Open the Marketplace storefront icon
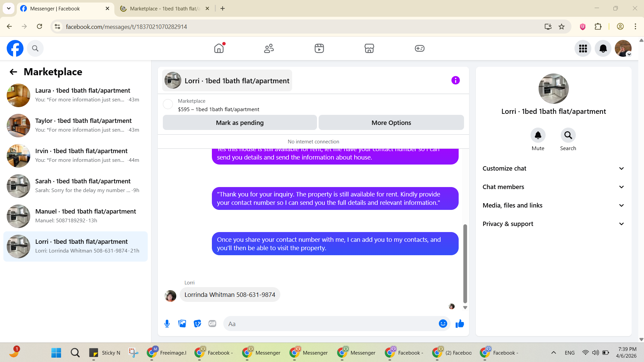 pos(369,48)
